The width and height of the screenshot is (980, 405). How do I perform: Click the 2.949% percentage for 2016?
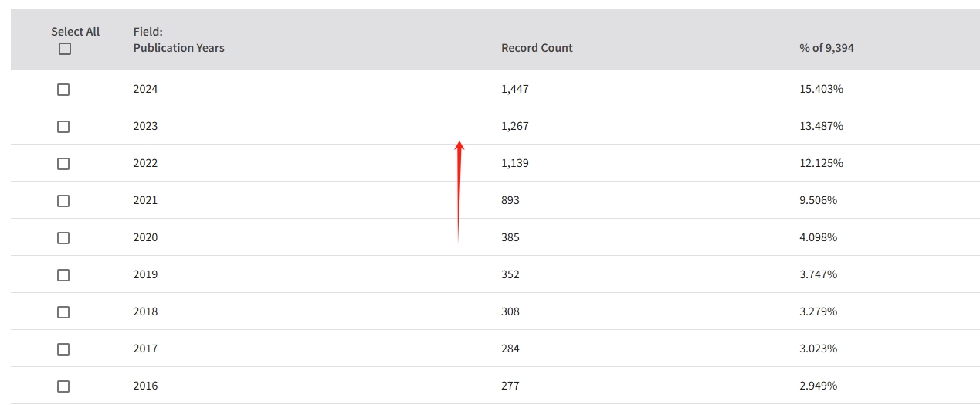[818, 386]
